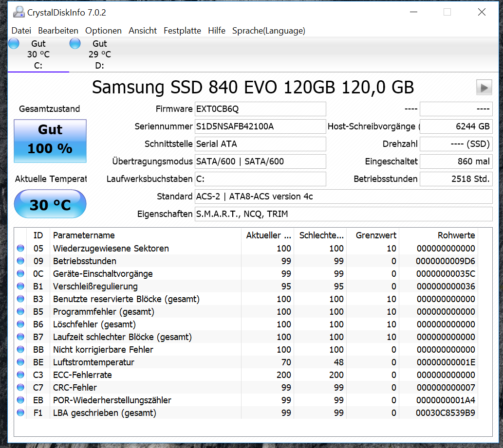
Task: Click the Aktueller column header
Action: point(267,235)
